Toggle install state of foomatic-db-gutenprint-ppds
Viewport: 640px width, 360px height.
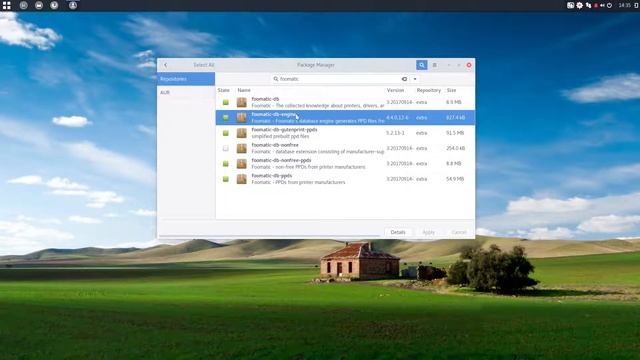pyautogui.click(x=226, y=133)
